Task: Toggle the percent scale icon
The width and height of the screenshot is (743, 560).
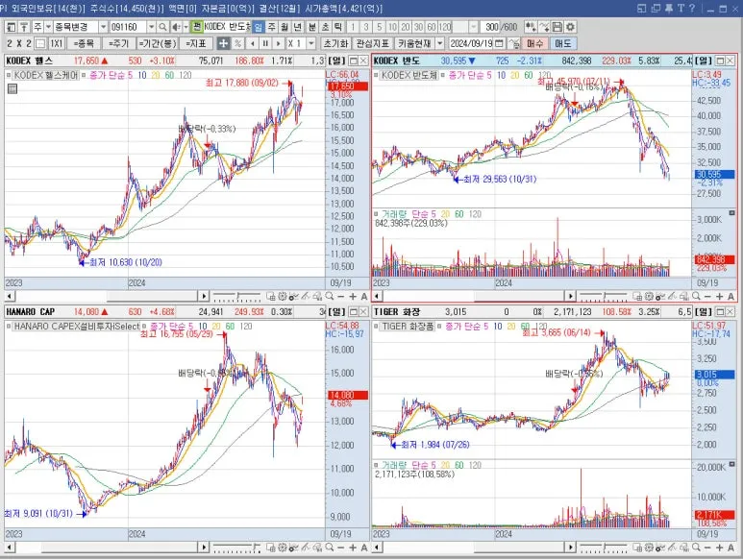Action: (237, 43)
